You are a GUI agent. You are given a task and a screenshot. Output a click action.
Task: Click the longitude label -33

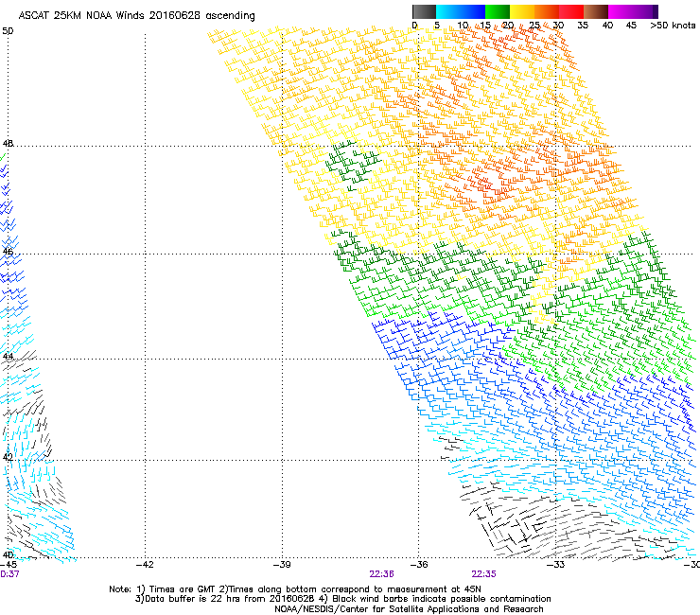click(556, 565)
